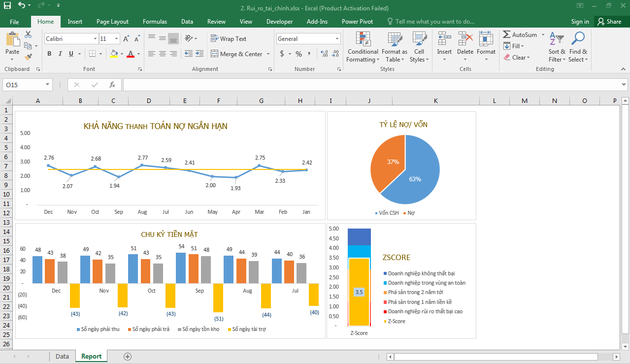Screen dimensions: 630x364
Task: Expand the Merge & Center dropdown arrow
Action: coord(268,54)
